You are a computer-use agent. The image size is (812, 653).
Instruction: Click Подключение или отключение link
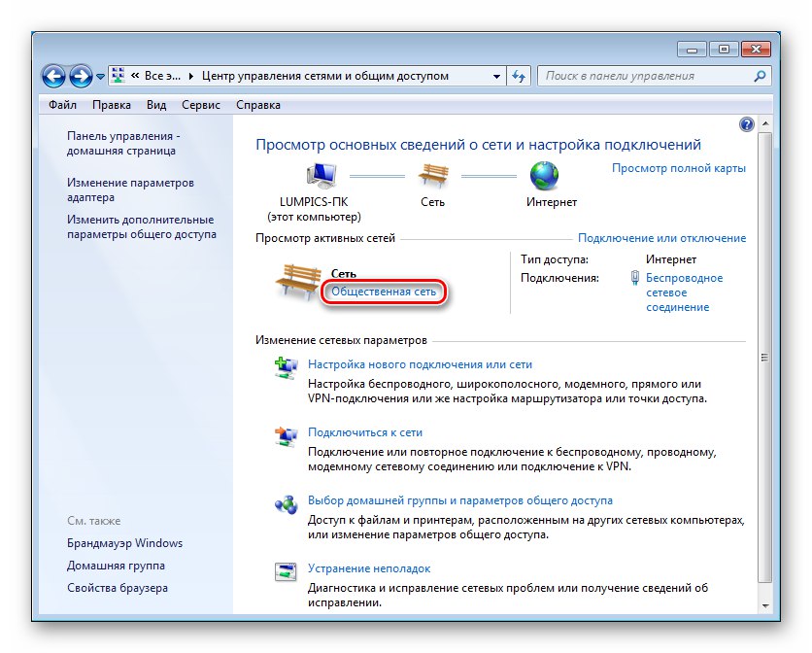coord(661,238)
